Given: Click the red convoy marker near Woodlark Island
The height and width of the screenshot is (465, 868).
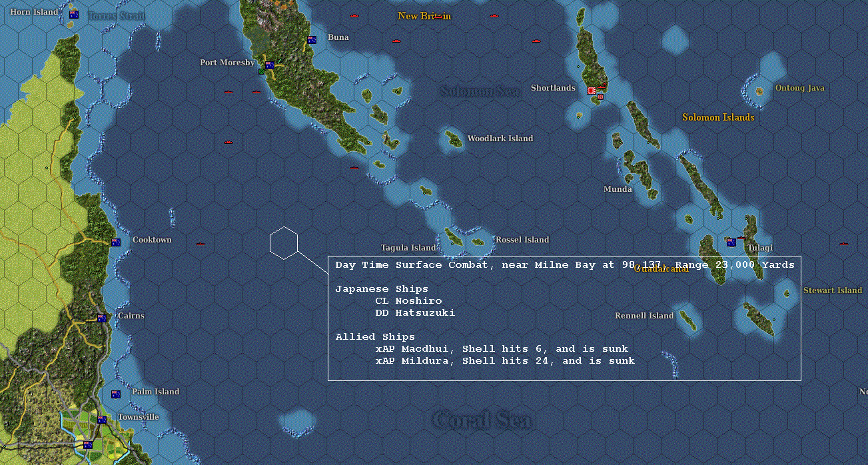Looking at the screenshot, I should 354,168.
